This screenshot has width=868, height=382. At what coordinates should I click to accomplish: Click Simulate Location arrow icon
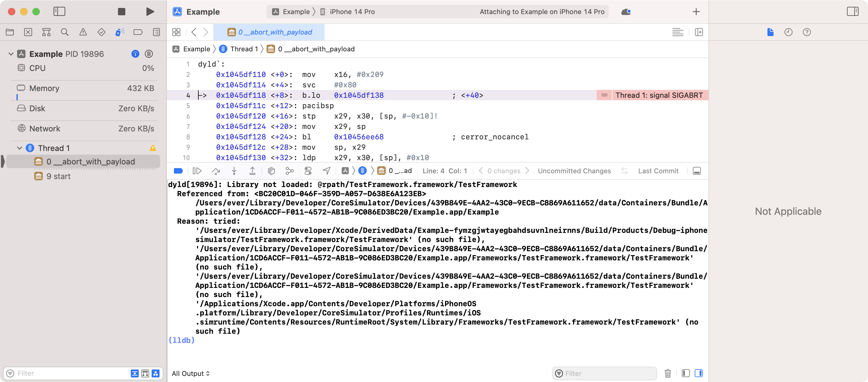[326, 171]
